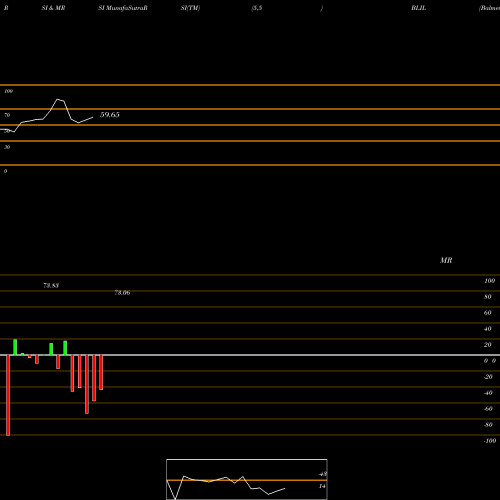Click the SI & MR header label

pos(53,8)
